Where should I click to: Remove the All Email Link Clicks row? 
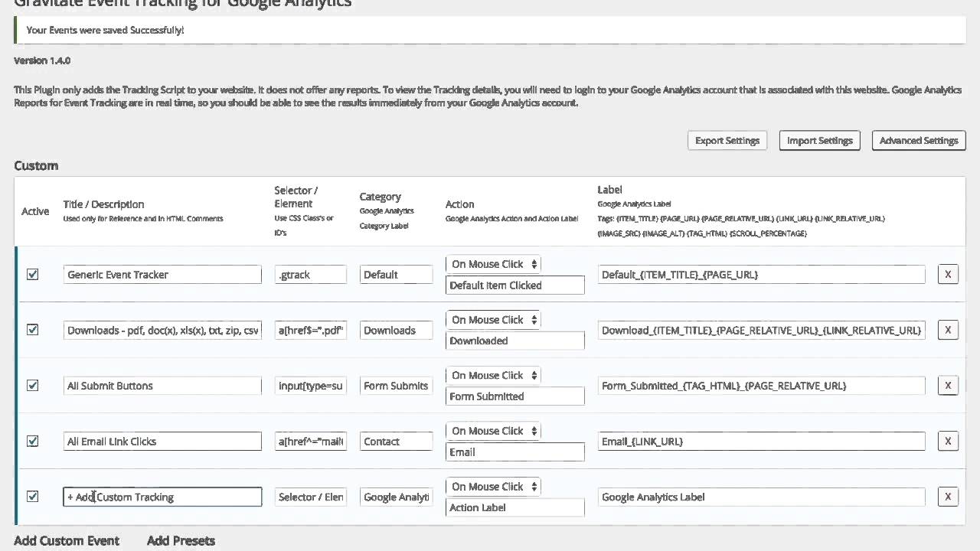coord(948,441)
